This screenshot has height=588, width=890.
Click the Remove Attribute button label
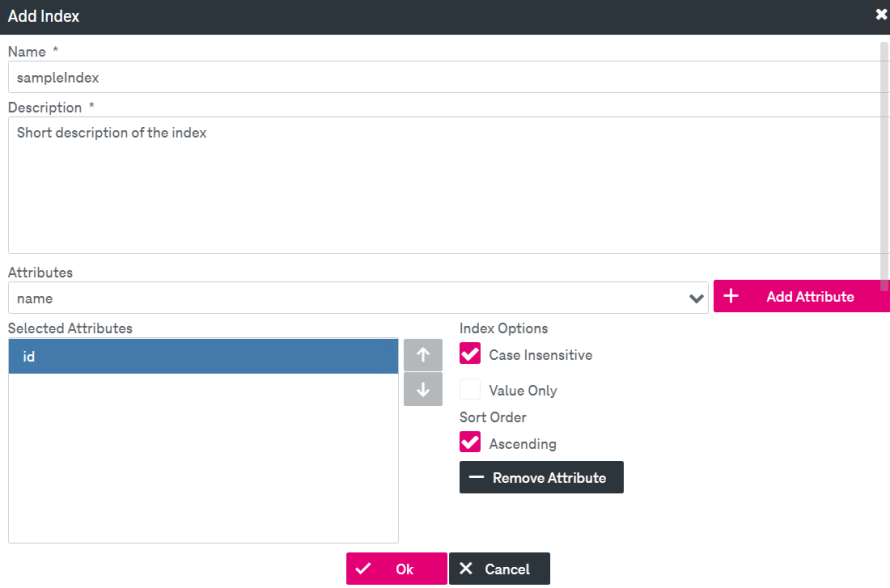(x=549, y=478)
